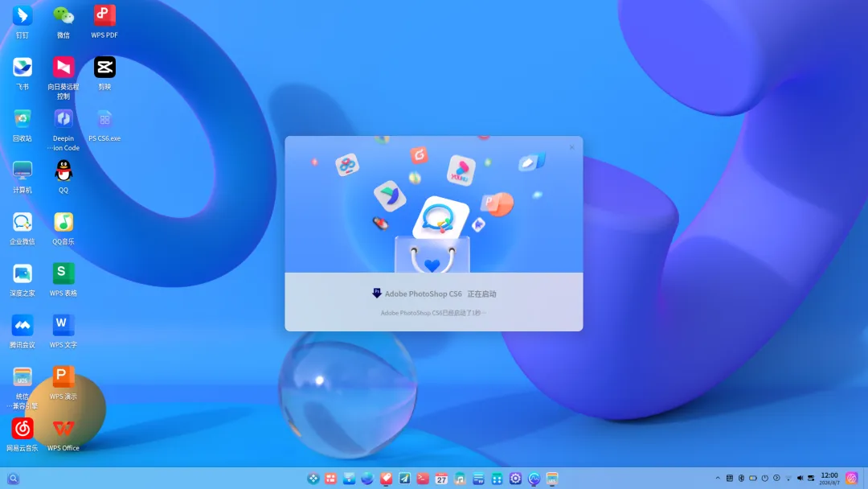The image size is (868, 489).
Task: Open the Deepin Home (深度之家) desktop icon
Action: click(23, 273)
